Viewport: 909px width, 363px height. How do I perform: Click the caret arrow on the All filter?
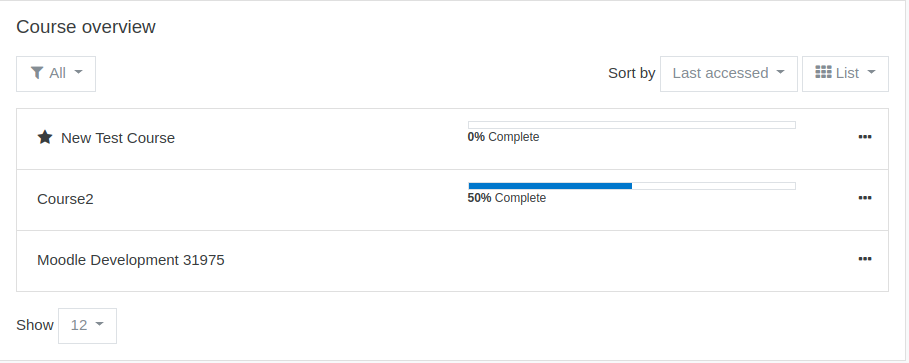[x=78, y=73]
